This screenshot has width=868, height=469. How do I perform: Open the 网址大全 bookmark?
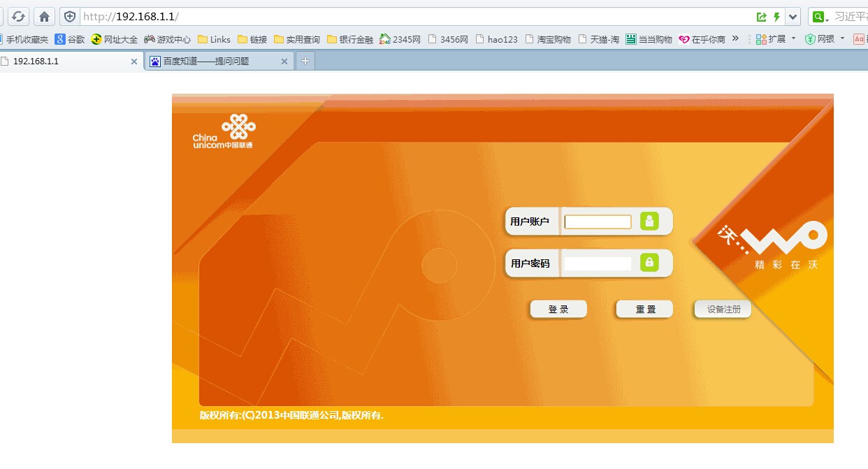[115, 39]
